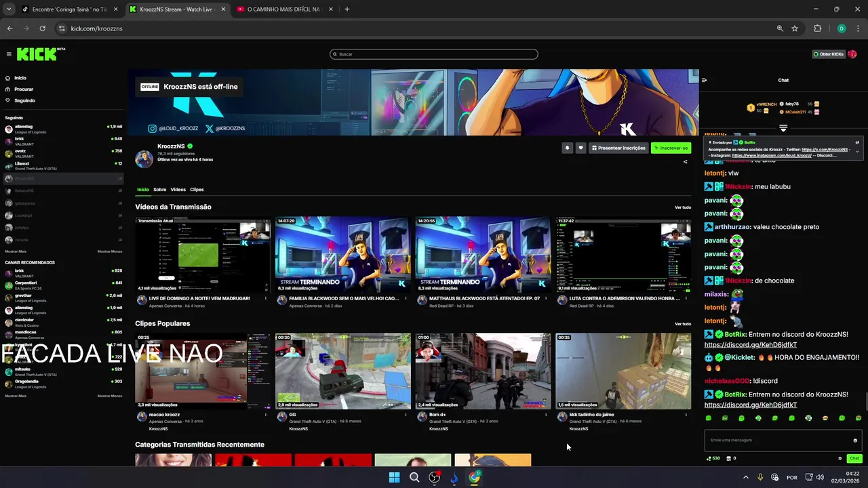The image size is (868, 488).
Task: Toggle the heart follow button
Action: pos(580,148)
